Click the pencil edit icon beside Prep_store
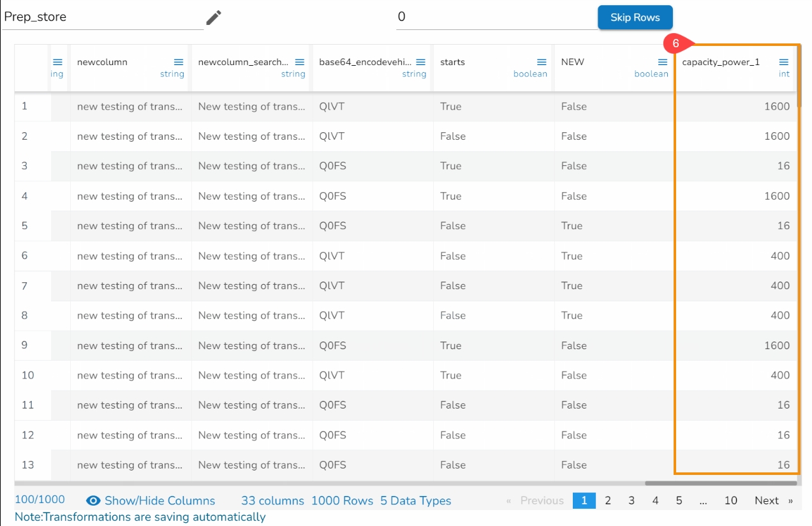Screen dimensions: 812x526 213,18
